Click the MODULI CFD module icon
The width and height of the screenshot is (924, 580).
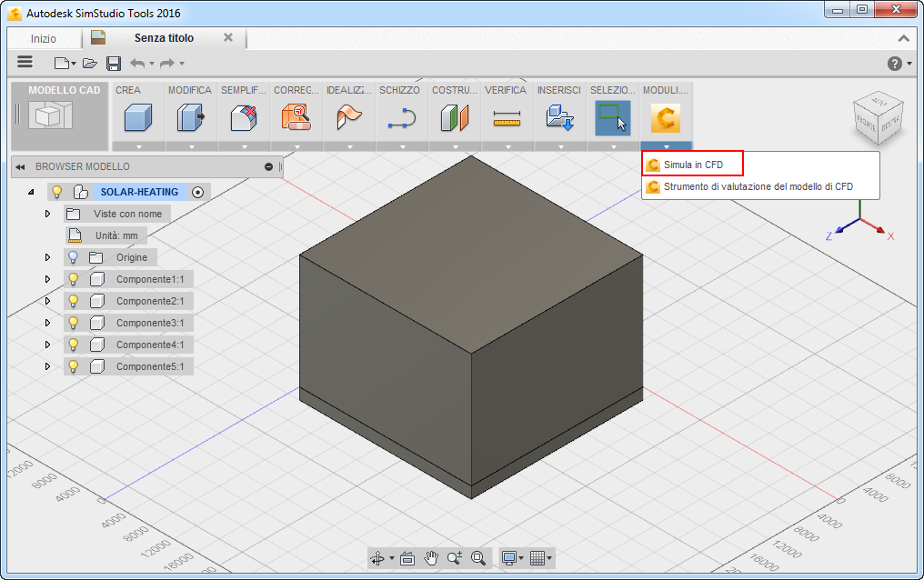tap(666, 118)
